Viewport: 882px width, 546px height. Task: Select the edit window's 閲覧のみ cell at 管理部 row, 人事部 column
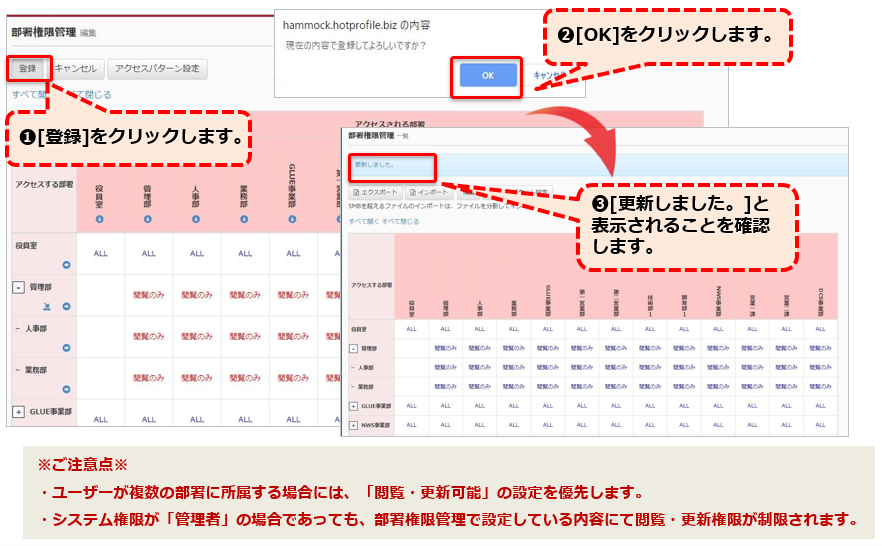point(197,295)
